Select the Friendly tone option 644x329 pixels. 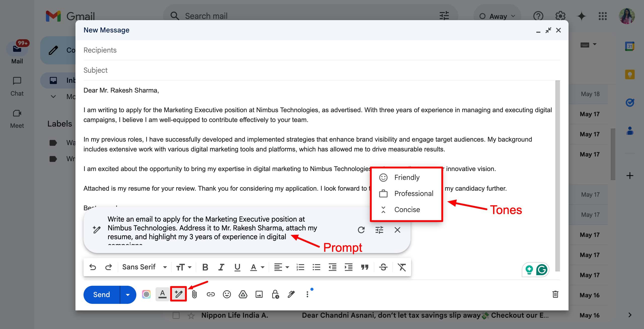click(x=407, y=178)
